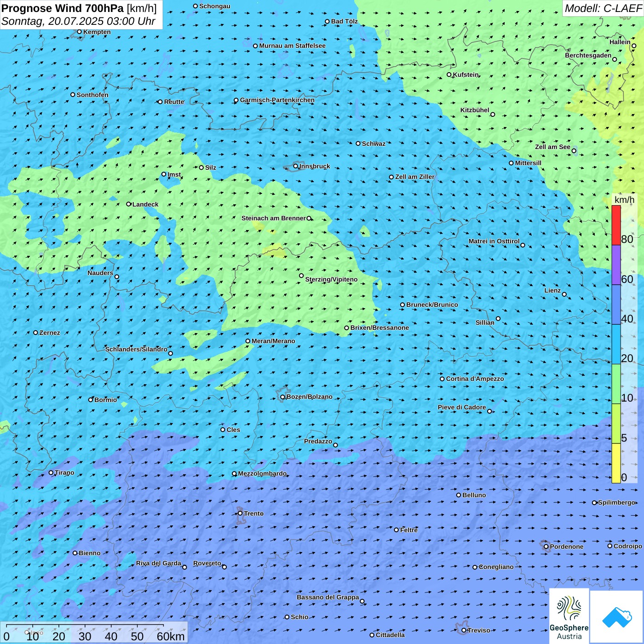The image size is (644, 644).
Task: Click the Predazzo label
Action: pyautogui.click(x=318, y=441)
